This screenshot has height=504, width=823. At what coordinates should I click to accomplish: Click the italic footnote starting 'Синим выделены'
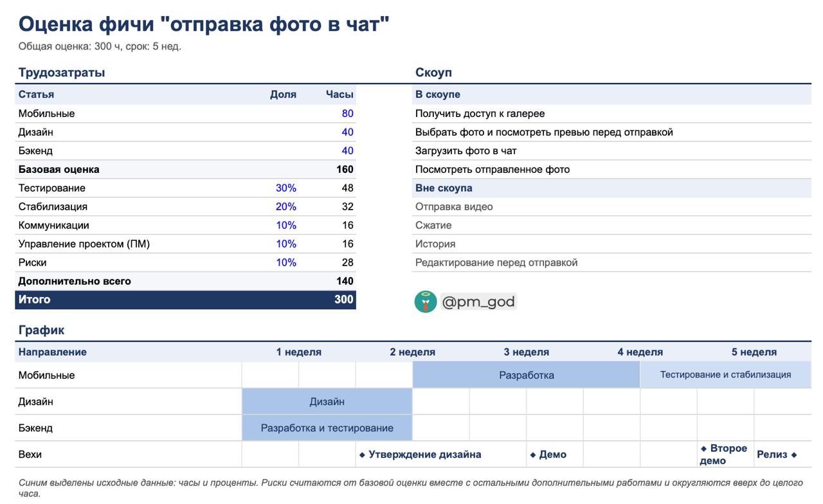(x=411, y=488)
